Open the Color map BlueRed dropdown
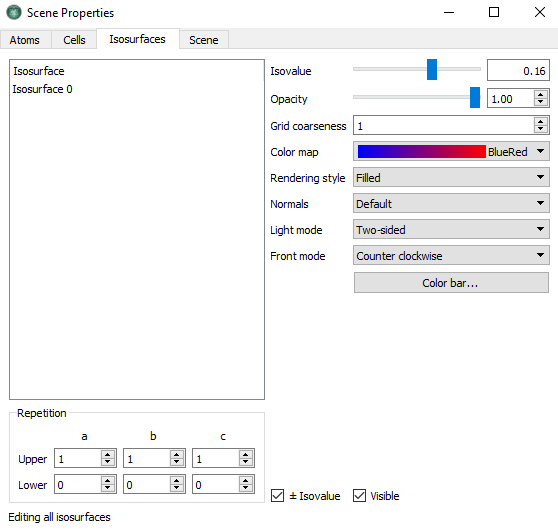Image resolution: width=558 pixels, height=531 pixels. (x=451, y=151)
